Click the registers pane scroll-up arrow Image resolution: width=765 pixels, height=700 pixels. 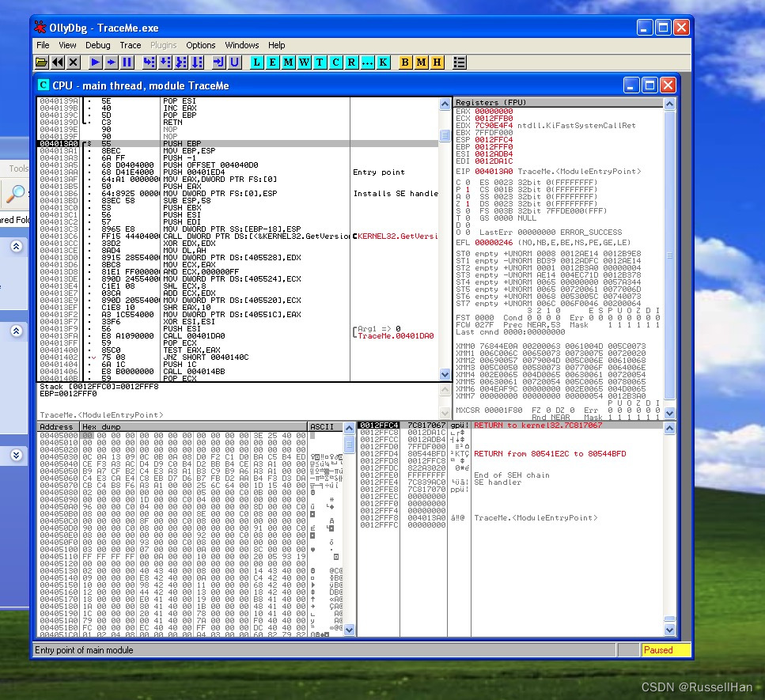coord(669,104)
